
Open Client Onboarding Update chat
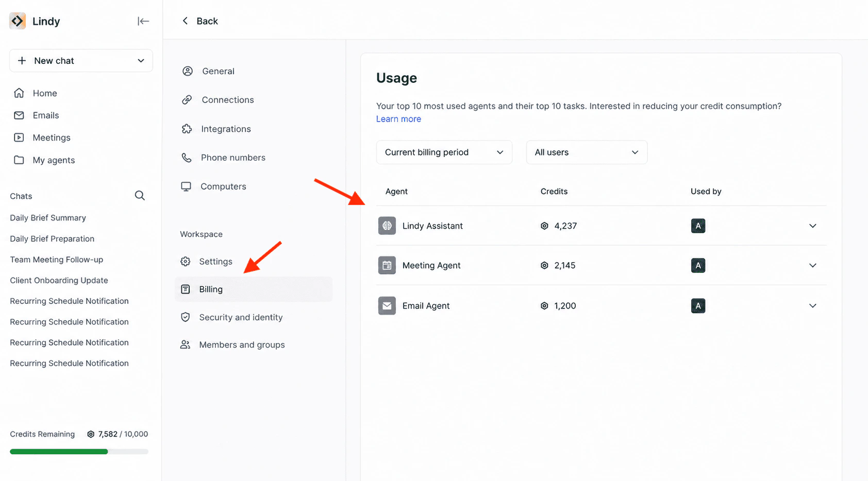[x=59, y=281]
